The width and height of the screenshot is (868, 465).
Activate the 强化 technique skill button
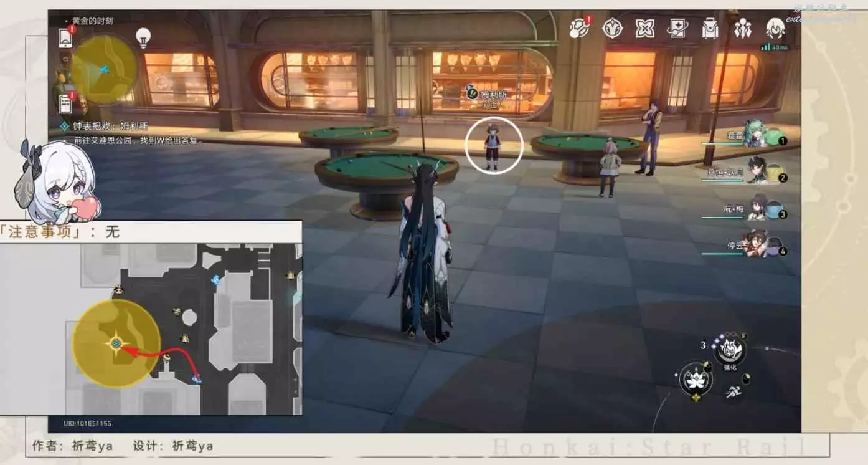[x=729, y=349]
